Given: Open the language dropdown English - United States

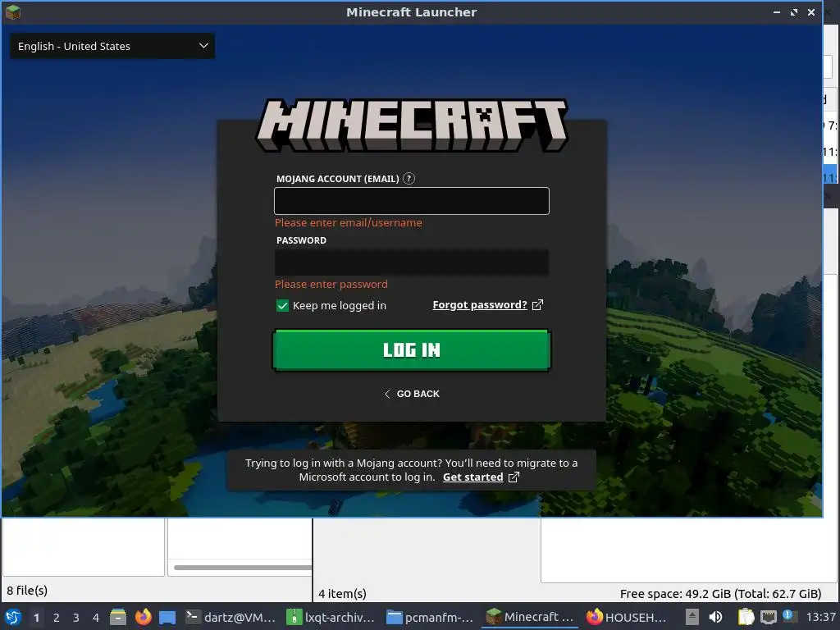Looking at the screenshot, I should [112, 46].
